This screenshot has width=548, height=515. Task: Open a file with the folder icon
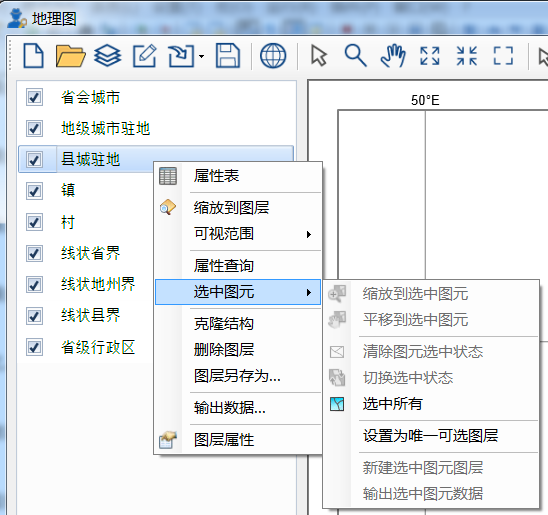click(70, 56)
